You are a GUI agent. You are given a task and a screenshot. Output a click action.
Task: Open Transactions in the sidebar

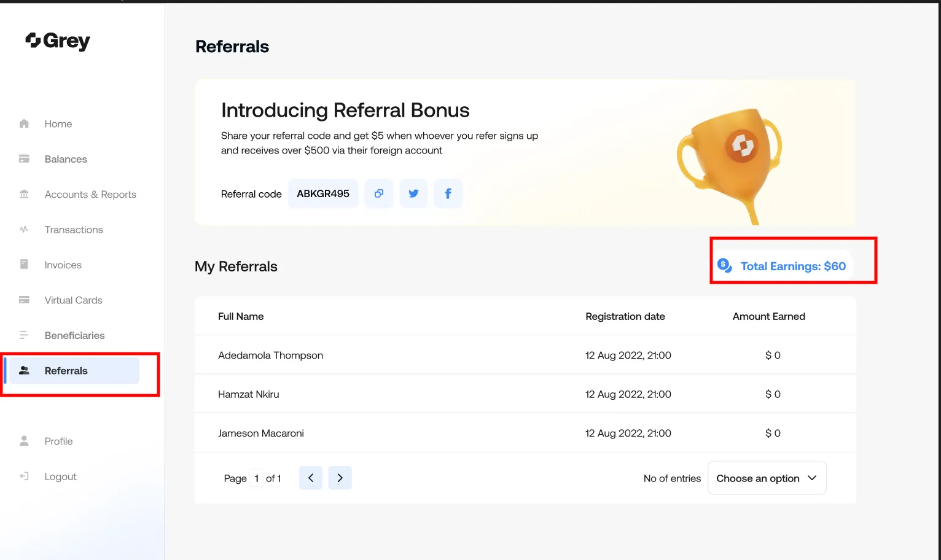tap(74, 230)
